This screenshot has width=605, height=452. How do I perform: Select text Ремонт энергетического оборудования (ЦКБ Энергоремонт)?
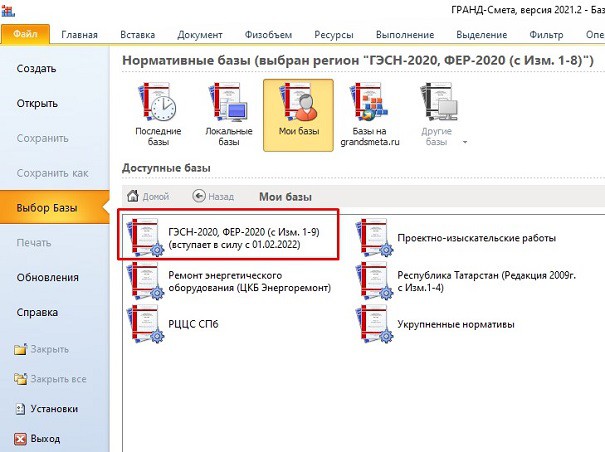(250, 281)
